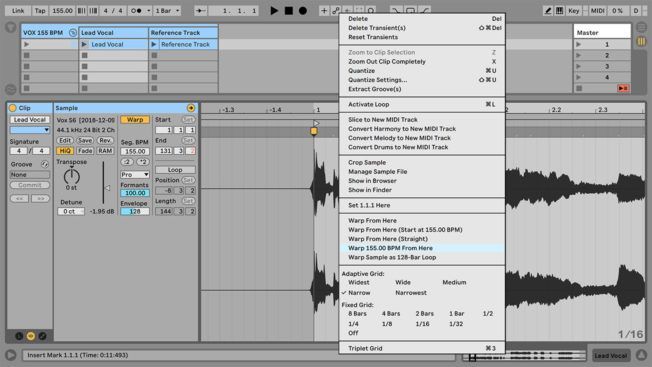Toggle the MIDI map mode switch

coord(598,11)
